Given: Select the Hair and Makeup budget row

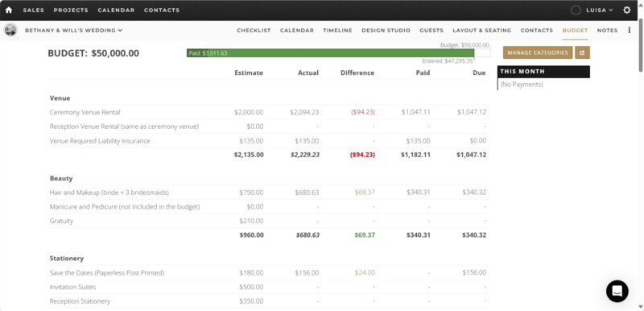Looking at the screenshot, I should pos(268,193).
